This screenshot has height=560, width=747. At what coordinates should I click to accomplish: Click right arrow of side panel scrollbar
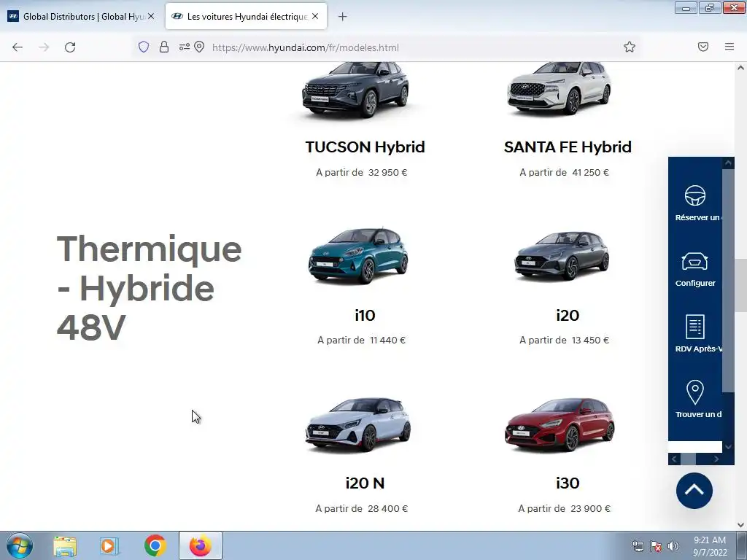click(716, 459)
